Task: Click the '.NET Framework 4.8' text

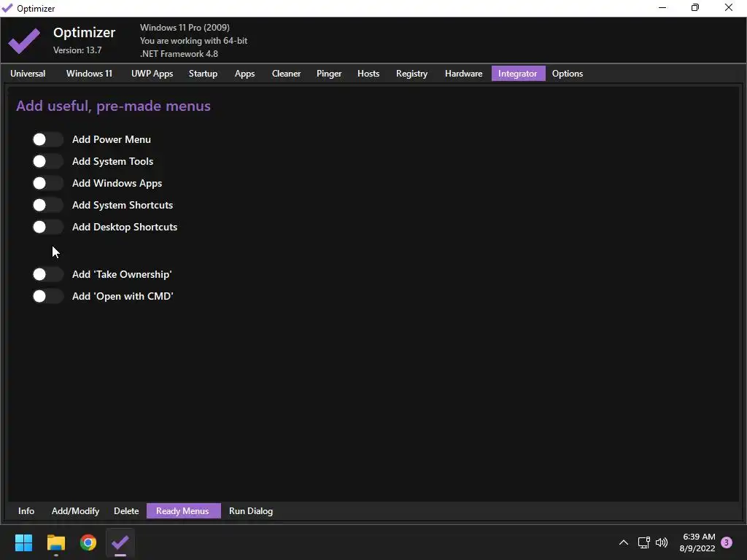Action: pos(179,54)
